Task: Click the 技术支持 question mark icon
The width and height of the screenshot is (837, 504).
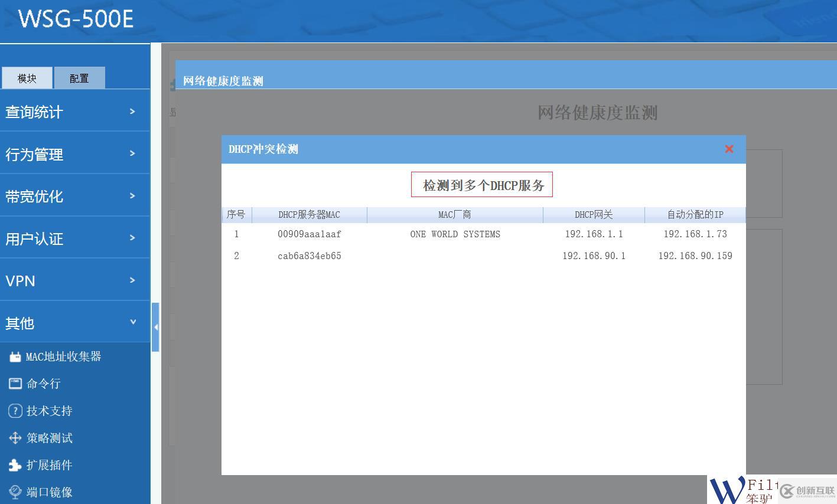Action: pyautogui.click(x=15, y=410)
